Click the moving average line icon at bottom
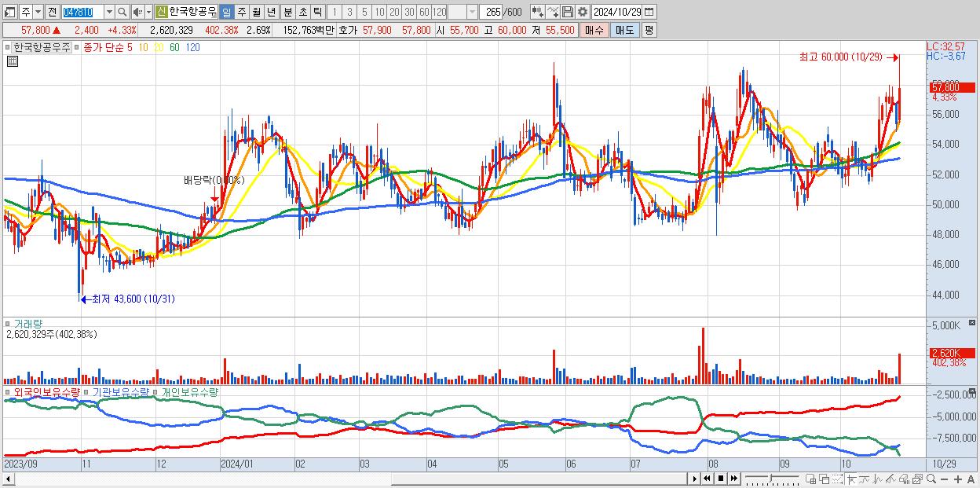The height and width of the screenshot is (488, 980). [865, 479]
